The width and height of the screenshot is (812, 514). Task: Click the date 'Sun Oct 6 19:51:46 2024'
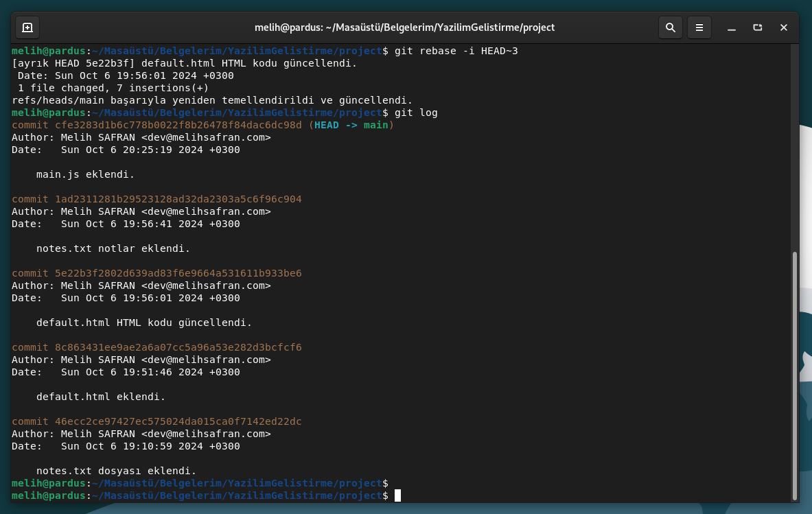[x=132, y=372]
